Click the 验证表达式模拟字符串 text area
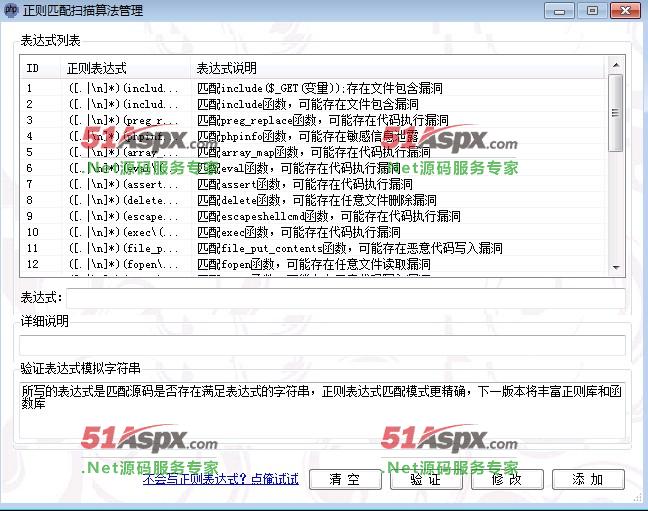 pyautogui.click(x=322, y=411)
